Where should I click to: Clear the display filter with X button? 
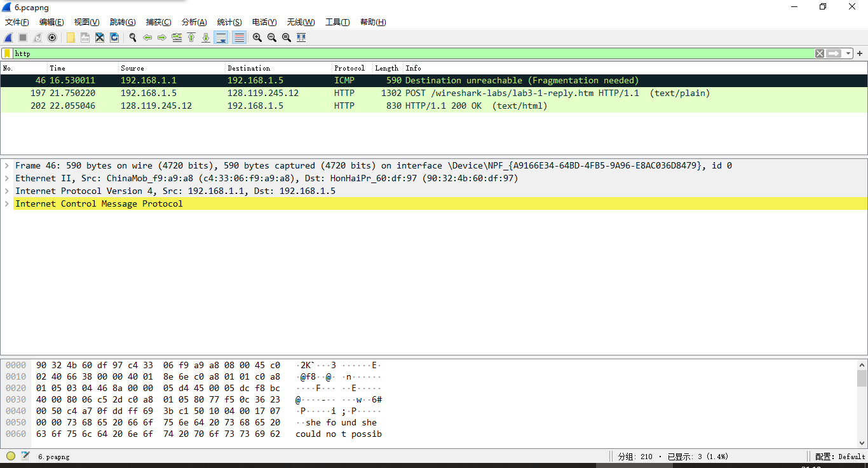(820, 53)
